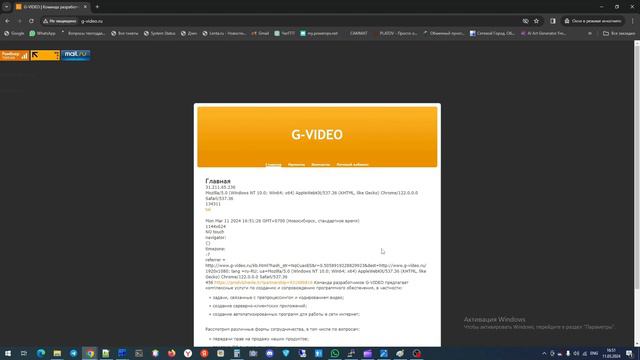Close the G-VIDEO tab
The width and height of the screenshot is (640, 360).
click(x=85, y=7)
